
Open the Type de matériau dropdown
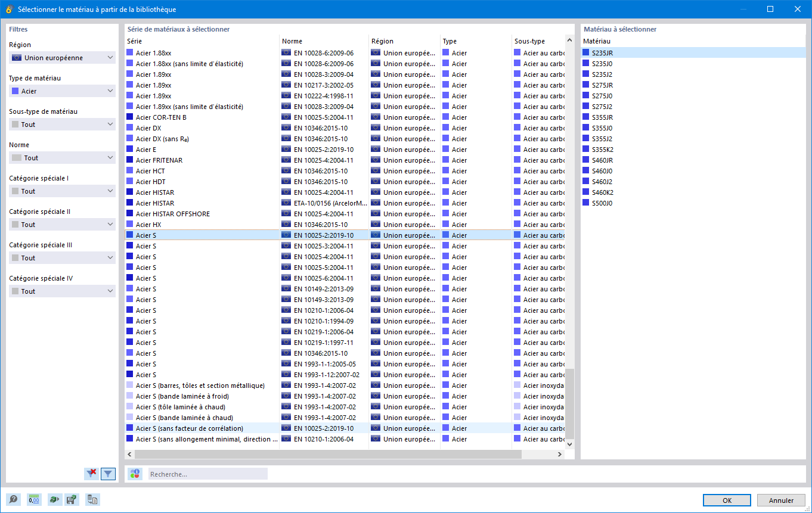[62, 91]
